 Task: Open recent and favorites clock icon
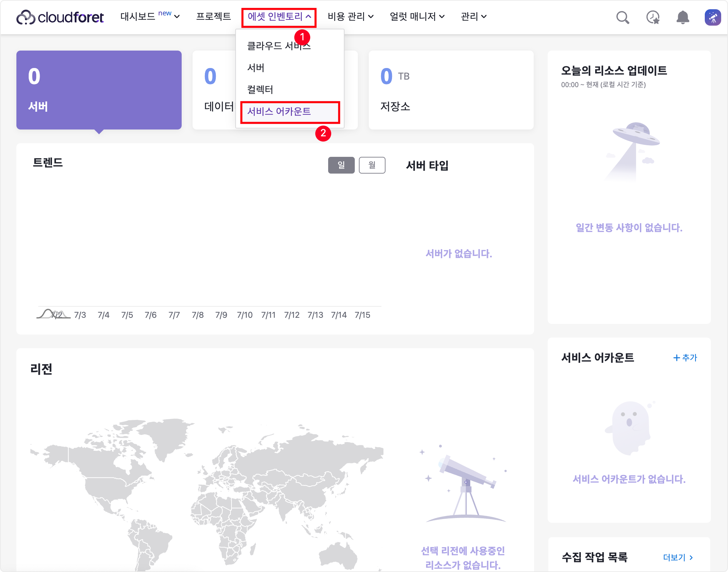coord(653,17)
